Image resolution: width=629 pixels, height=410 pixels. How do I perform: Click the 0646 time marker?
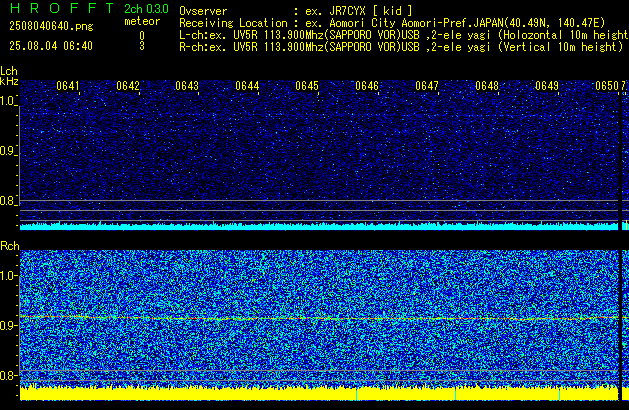point(367,86)
